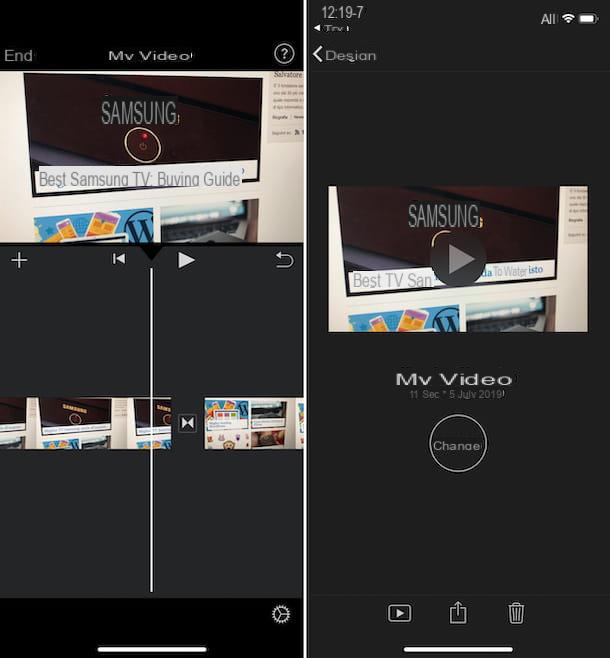Open the transition icon between clips

pos(187,423)
